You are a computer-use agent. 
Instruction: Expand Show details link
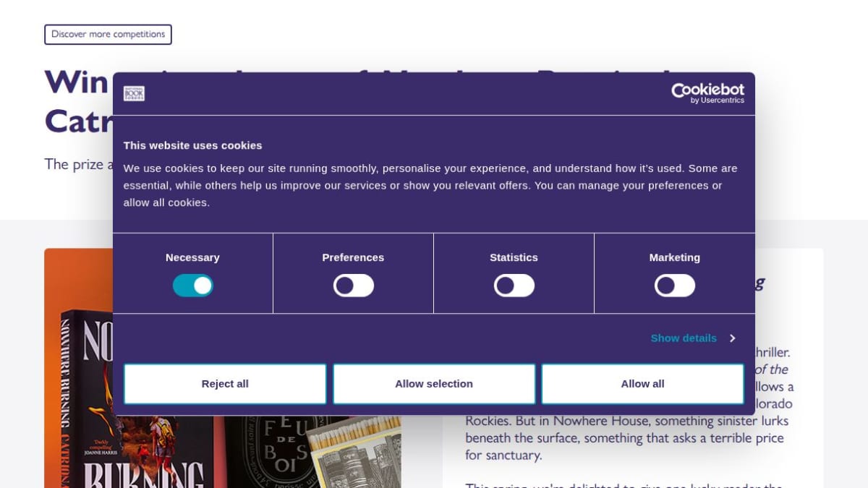pos(684,338)
